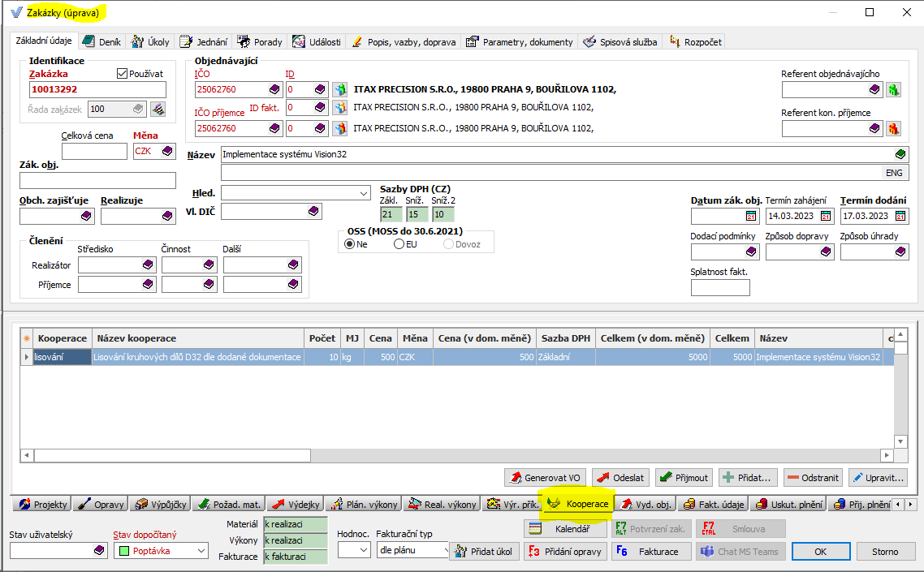Click the lookup book for Referent objednávajícího
The width and height of the screenshot is (924, 572).
(x=874, y=89)
